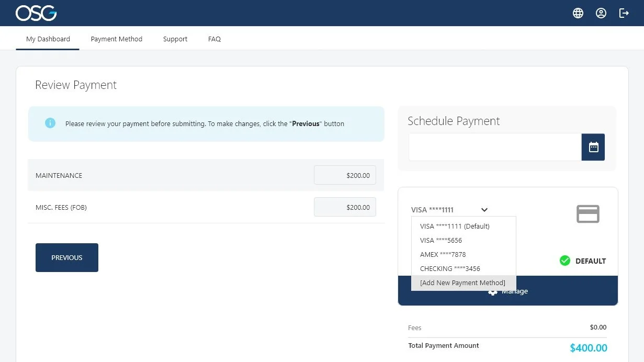Open the calendar date picker icon
Image resolution: width=644 pixels, height=362 pixels.
click(593, 147)
